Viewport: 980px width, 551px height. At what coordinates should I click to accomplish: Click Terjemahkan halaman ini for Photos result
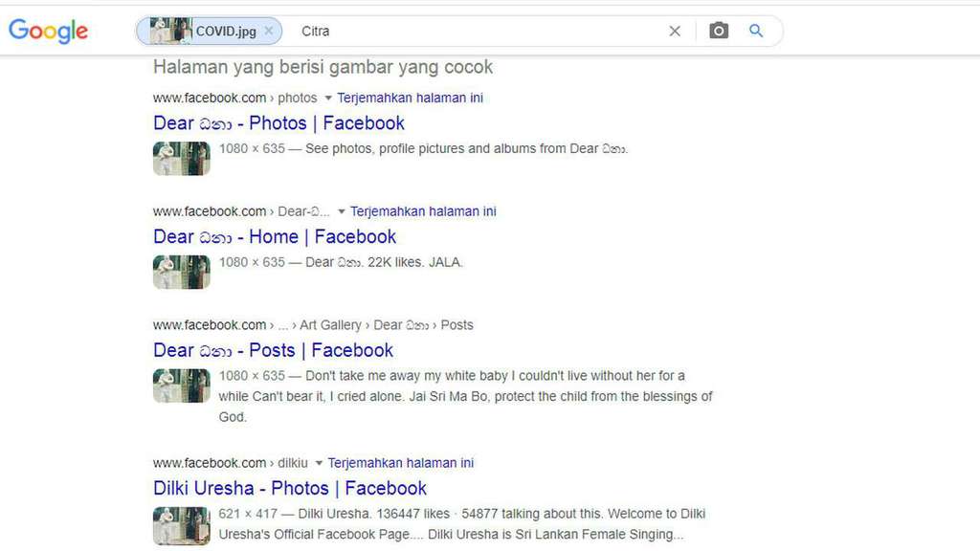pos(410,99)
